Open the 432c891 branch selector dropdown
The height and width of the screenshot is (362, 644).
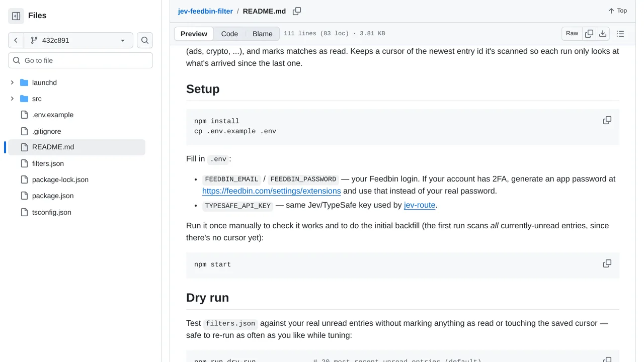click(x=78, y=40)
